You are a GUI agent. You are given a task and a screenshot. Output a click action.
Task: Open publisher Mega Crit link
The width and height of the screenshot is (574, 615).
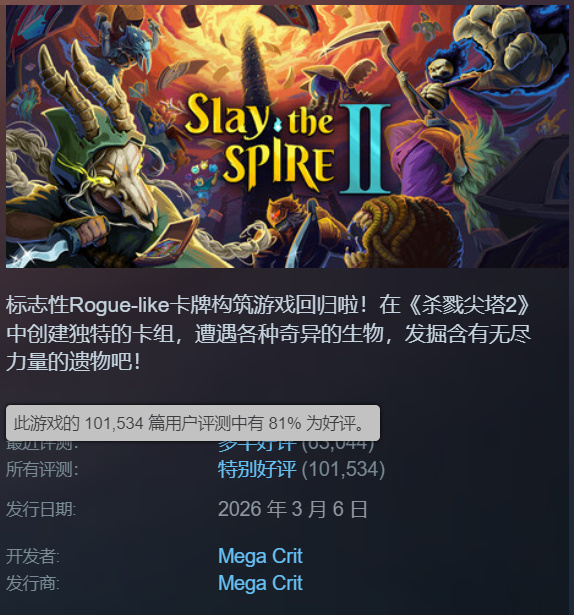[260, 583]
